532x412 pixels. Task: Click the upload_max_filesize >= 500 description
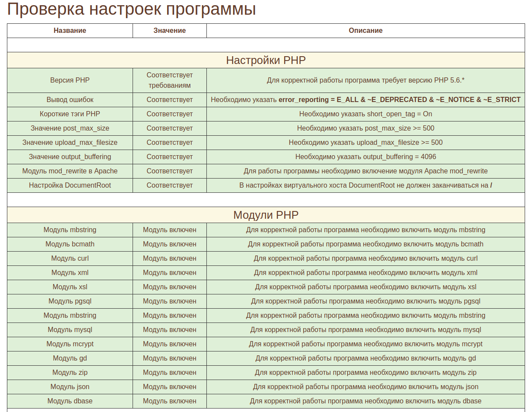click(365, 143)
